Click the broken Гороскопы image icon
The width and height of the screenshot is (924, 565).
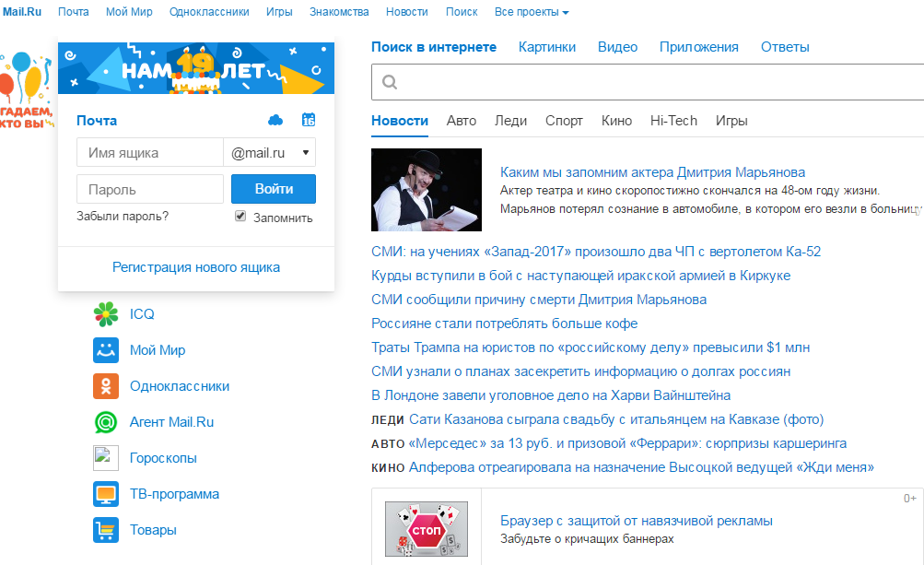pos(106,458)
